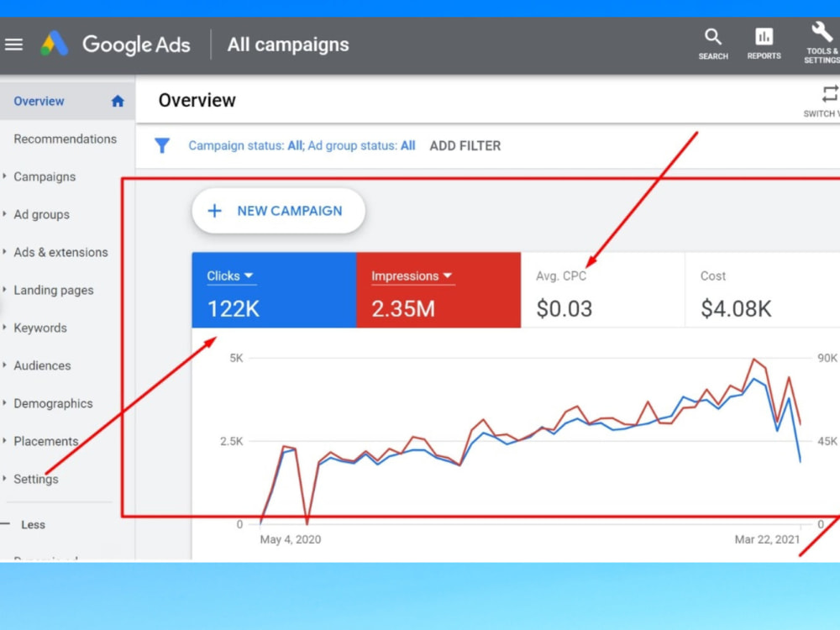Click the plus icon in New Campaign
Screen dimensions: 840x630
214,211
